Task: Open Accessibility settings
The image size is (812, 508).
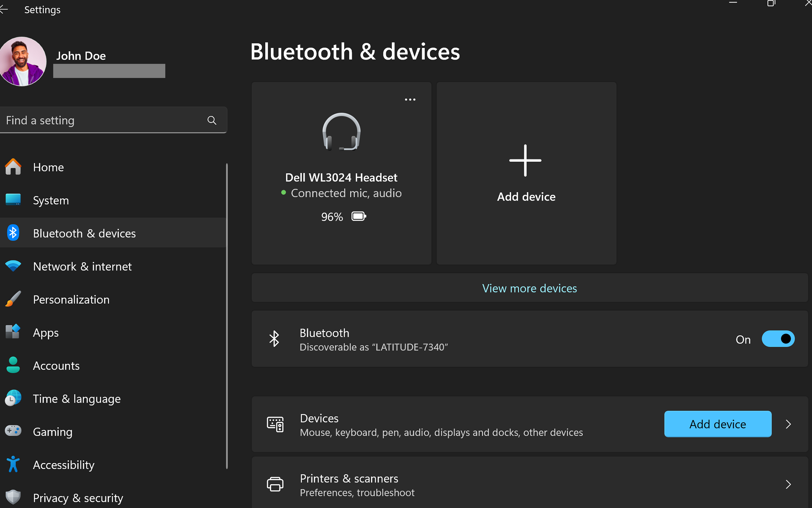Action: point(113,465)
